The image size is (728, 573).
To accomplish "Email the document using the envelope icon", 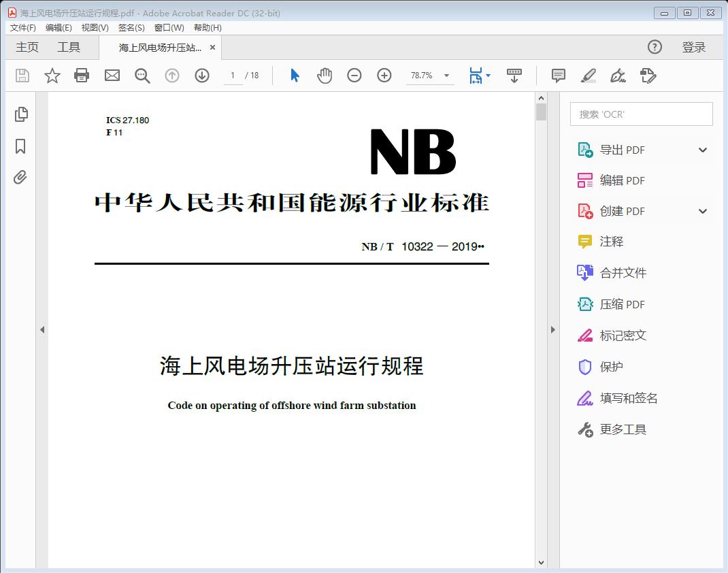I will [x=112, y=76].
